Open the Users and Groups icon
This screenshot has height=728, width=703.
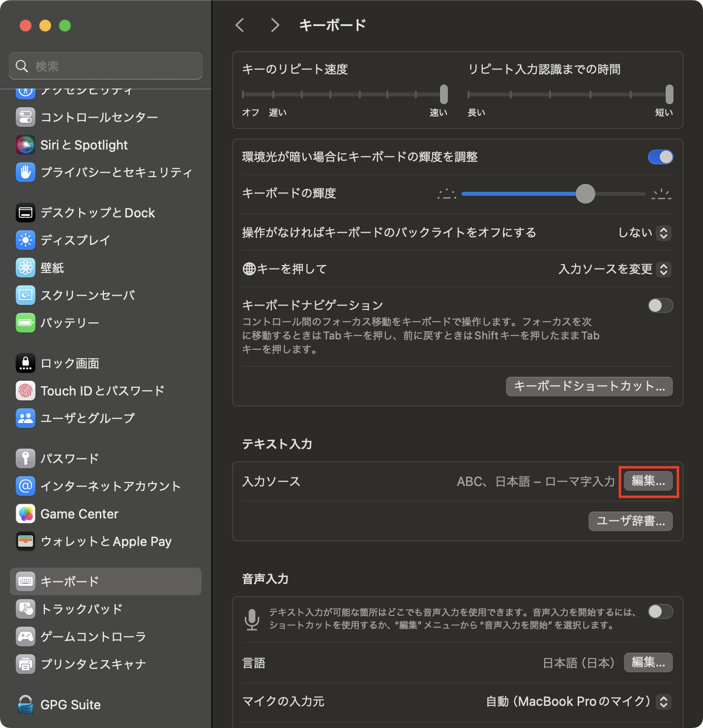(x=26, y=418)
